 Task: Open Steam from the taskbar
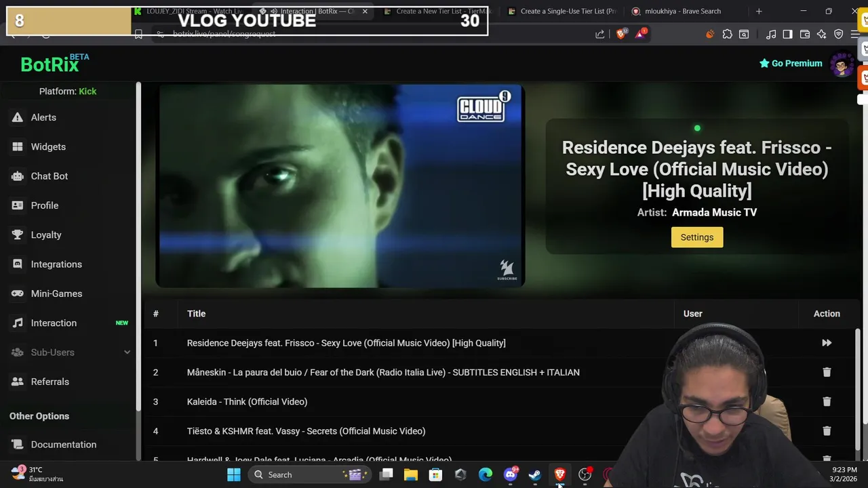pos(535,474)
